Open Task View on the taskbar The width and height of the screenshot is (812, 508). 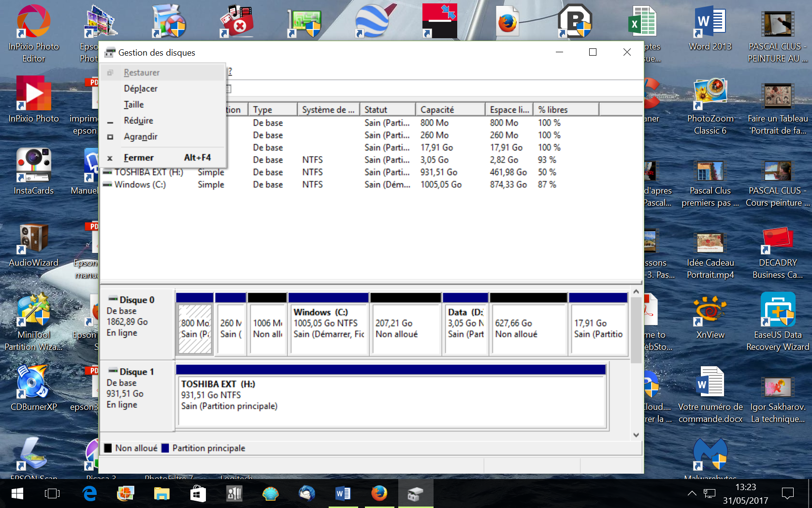[x=52, y=493]
